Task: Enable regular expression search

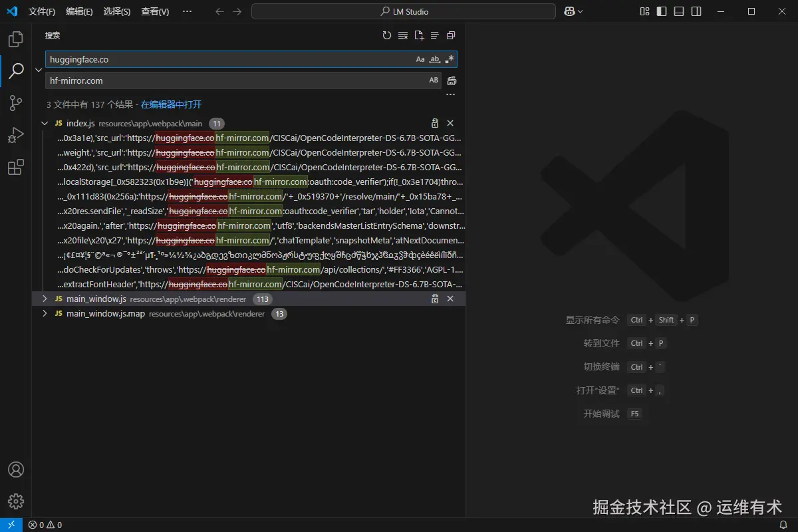Action: pyautogui.click(x=450, y=59)
